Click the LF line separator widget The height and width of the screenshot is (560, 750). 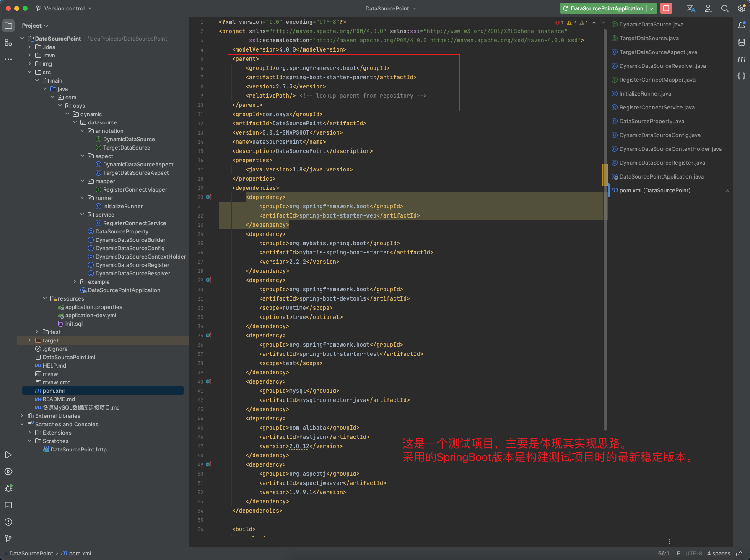pos(677,553)
